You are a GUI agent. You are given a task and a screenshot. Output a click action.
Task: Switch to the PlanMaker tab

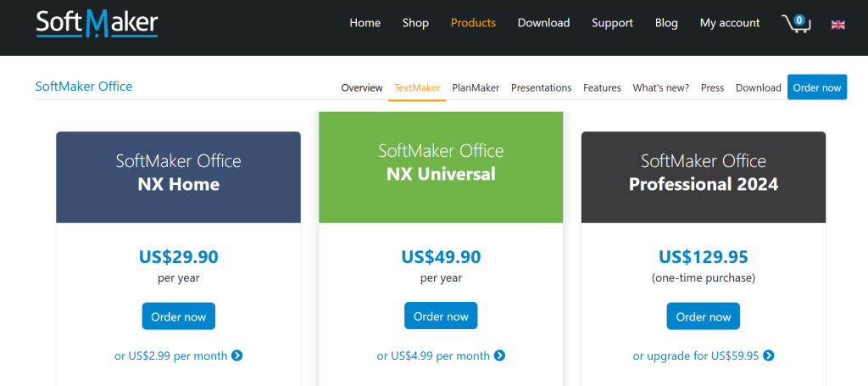[476, 87]
